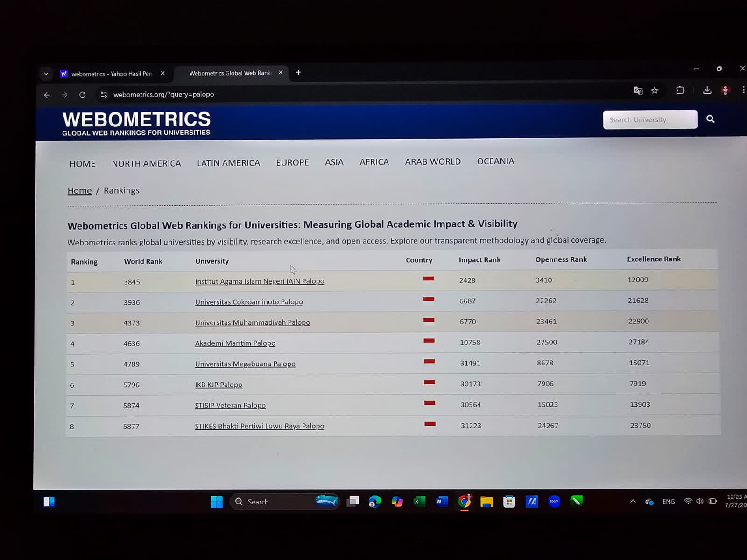Open Zoom from the taskbar
The height and width of the screenshot is (560, 747).
coord(554,501)
